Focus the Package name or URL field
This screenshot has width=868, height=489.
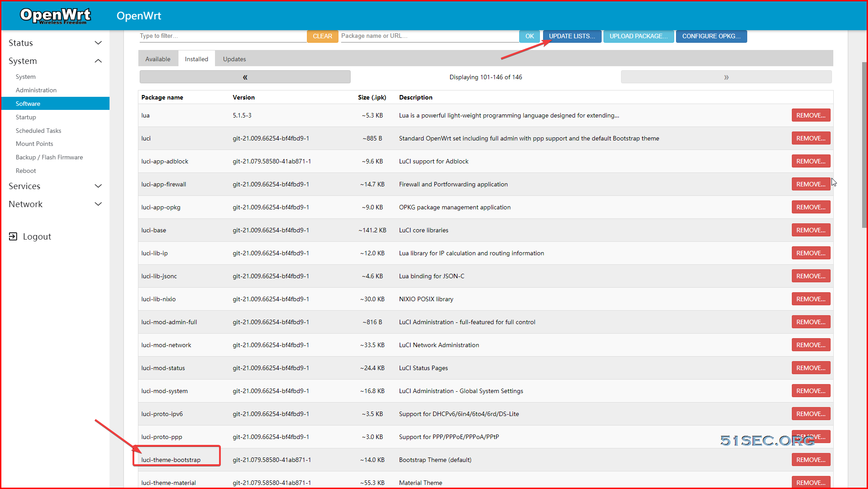point(429,36)
